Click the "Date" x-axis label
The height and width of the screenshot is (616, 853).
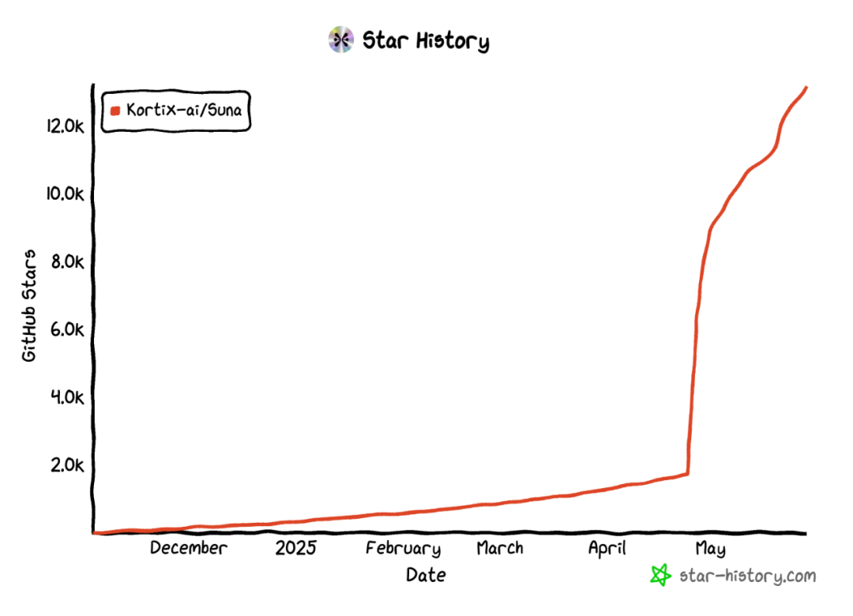(426, 575)
